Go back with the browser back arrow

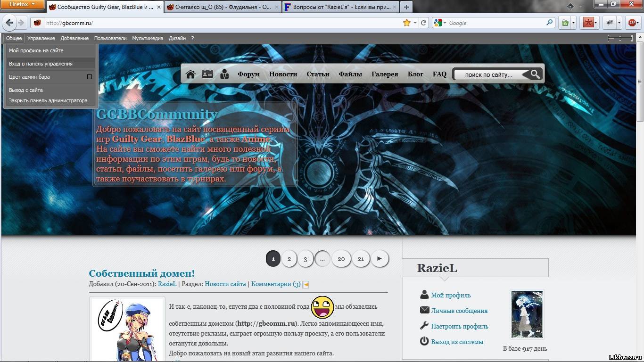click(9, 23)
